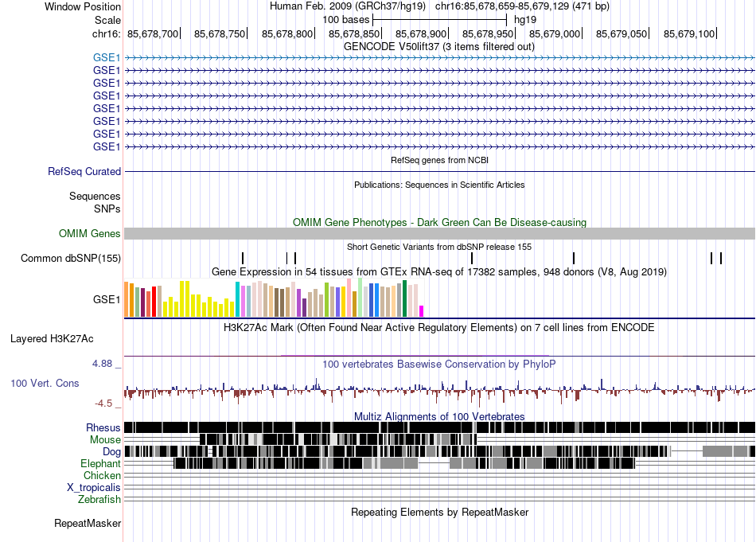Open the 'RefSeq genes from NCBI' track title

pyautogui.click(x=439, y=160)
